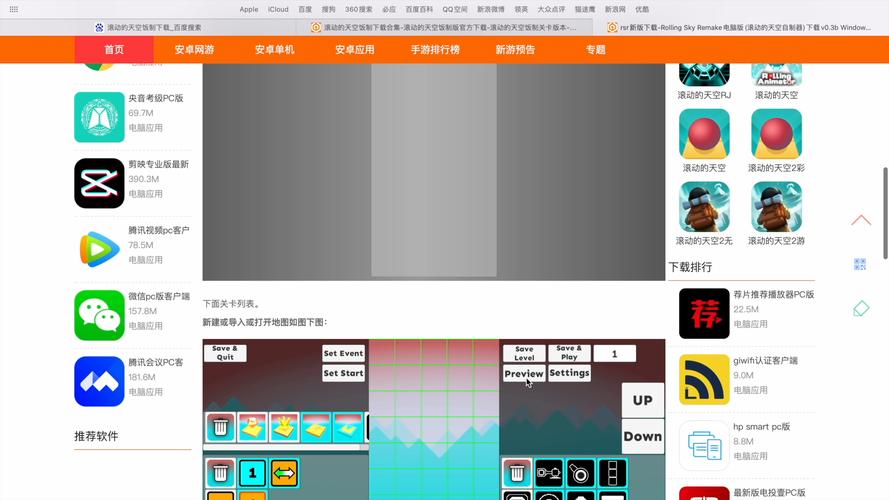889x500 pixels.
Task: Click the number field showing 1
Action: (615, 354)
